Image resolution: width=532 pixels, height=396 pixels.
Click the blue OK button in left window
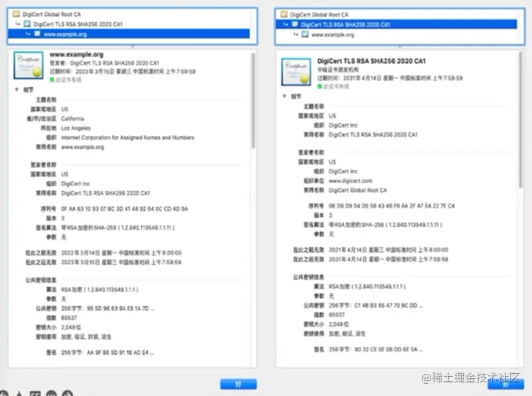coord(239,384)
